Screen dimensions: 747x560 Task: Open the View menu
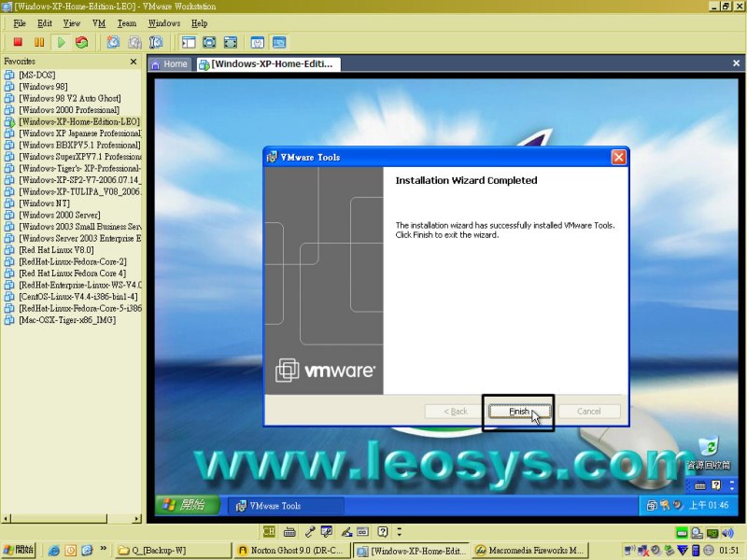pyautogui.click(x=72, y=23)
